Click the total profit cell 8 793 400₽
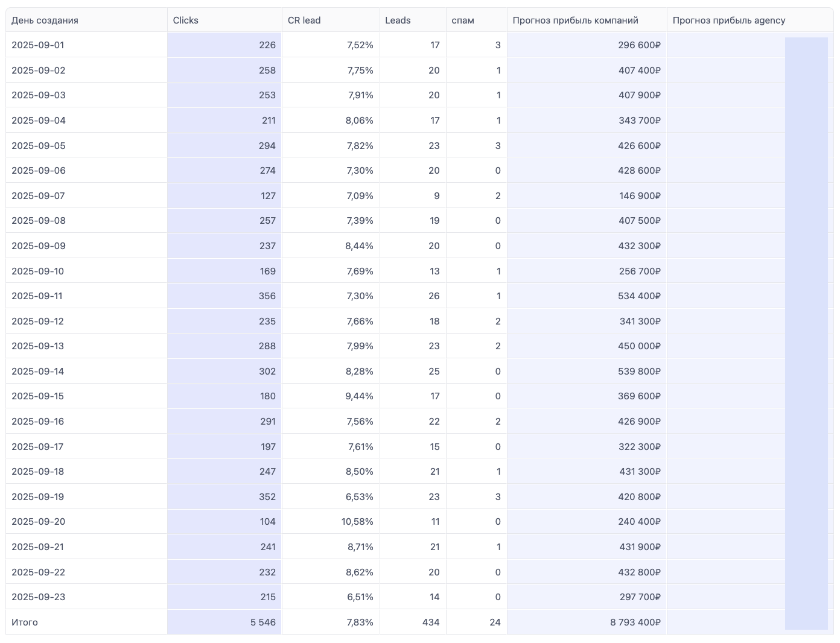The width and height of the screenshot is (840, 643). [635, 622]
